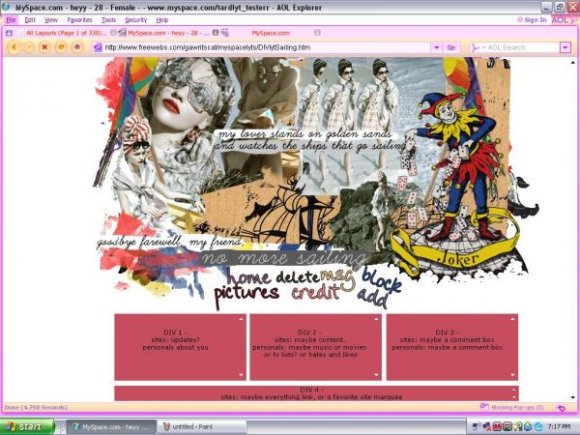
Task: Open the Help menu
Action: [x=162, y=20]
